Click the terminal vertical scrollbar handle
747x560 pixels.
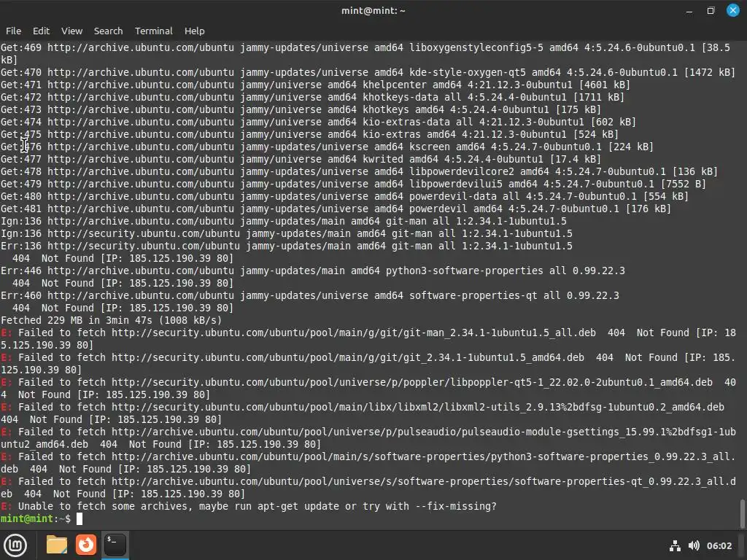(742, 513)
